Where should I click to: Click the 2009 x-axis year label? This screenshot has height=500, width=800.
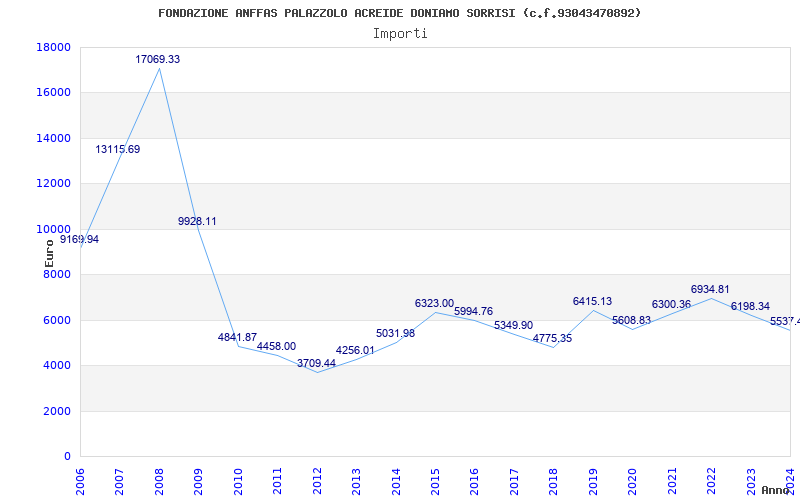tap(198, 481)
